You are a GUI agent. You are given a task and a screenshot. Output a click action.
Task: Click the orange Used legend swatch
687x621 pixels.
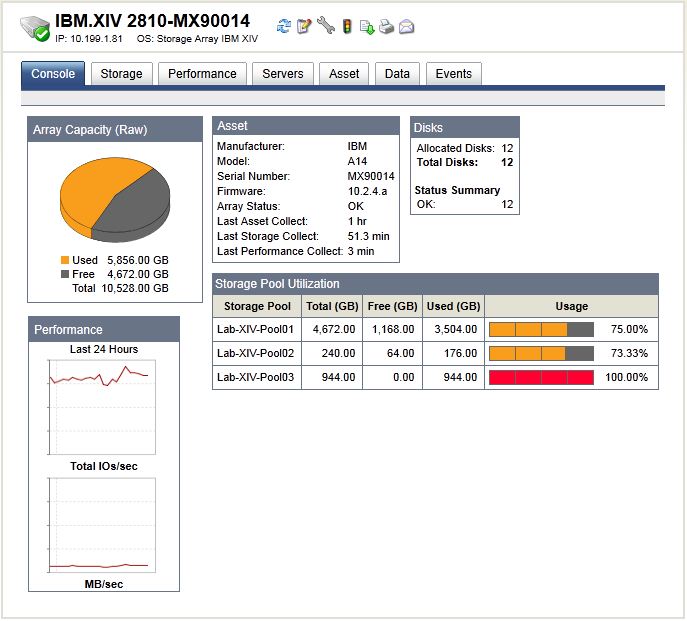(x=65, y=260)
